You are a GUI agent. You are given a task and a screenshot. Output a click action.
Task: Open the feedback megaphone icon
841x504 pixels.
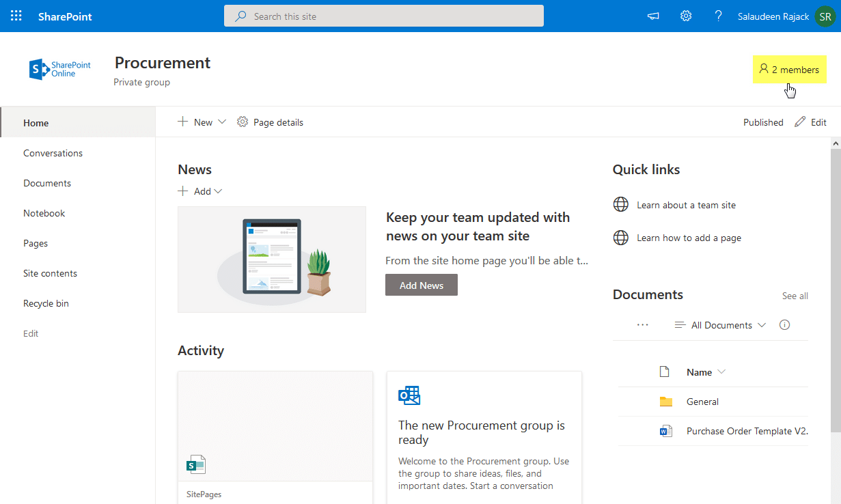pos(652,16)
